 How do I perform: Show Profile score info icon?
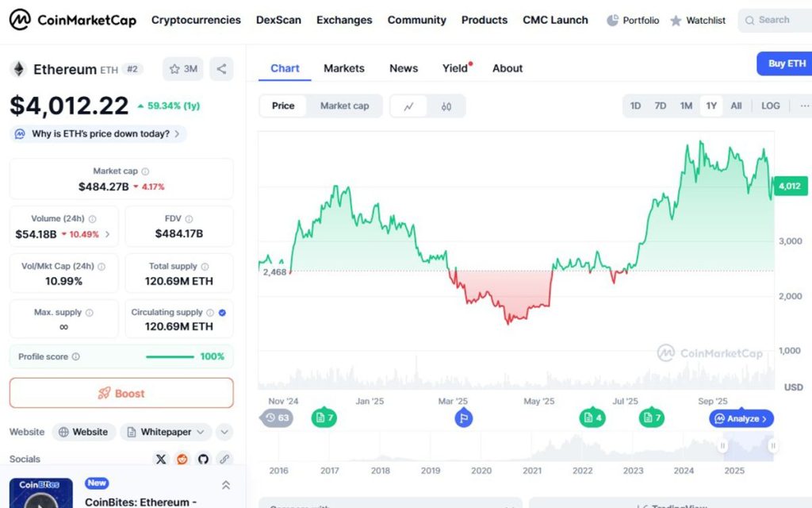[75, 356]
